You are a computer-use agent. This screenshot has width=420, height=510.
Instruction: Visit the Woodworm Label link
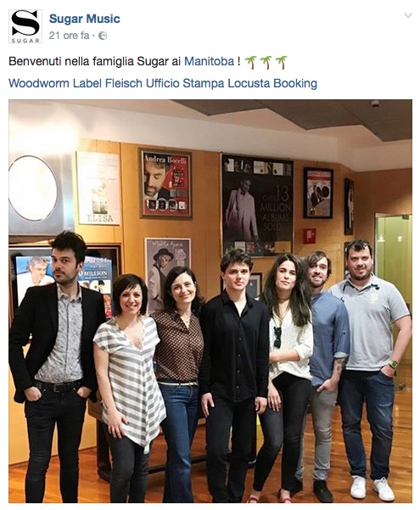pos(55,83)
